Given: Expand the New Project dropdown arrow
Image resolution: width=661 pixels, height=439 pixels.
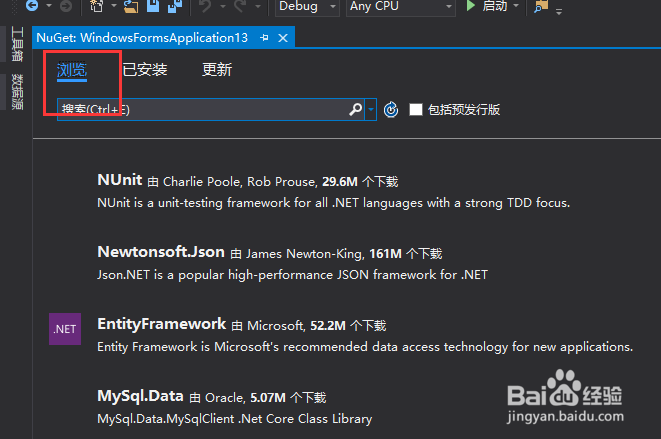Looking at the screenshot, I should 114,6.
